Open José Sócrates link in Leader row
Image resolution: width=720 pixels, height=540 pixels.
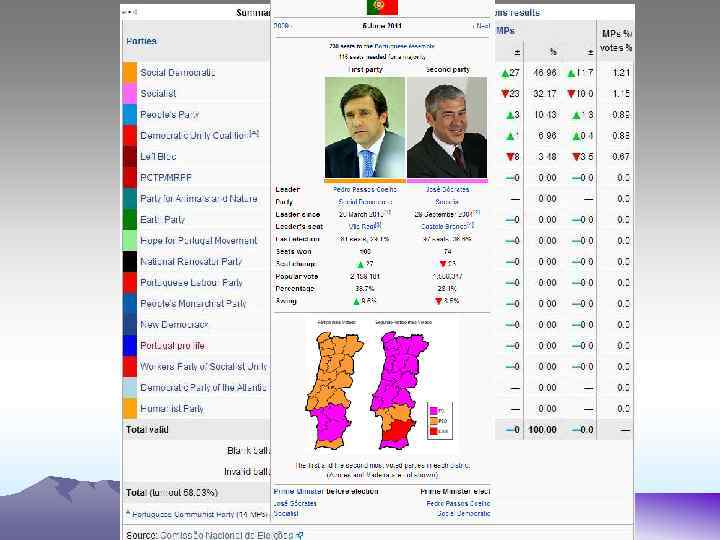click(447, 189)
